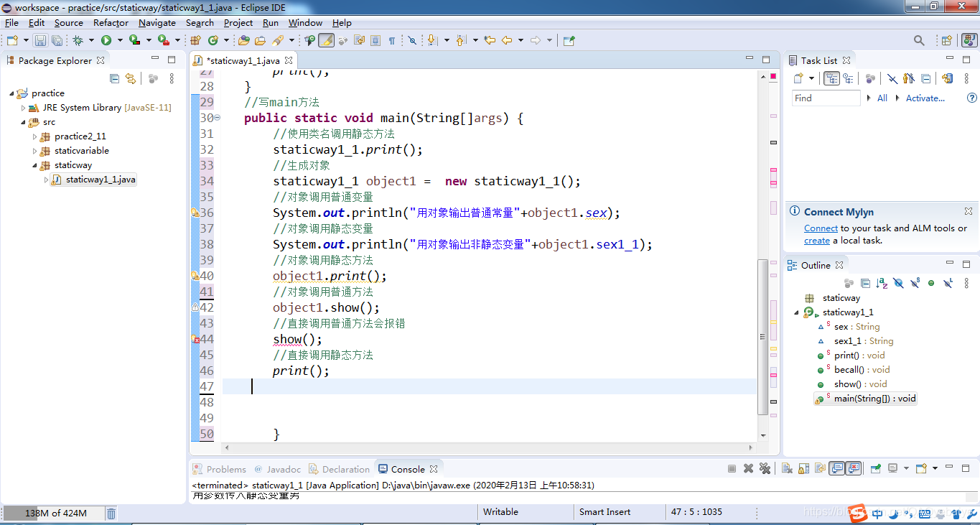Viewport: 980px width, 525px height.
Task: Toggle Show Whitespace Characters pilcrow icon
Action: pyautogui.click(x=392, y=41)
